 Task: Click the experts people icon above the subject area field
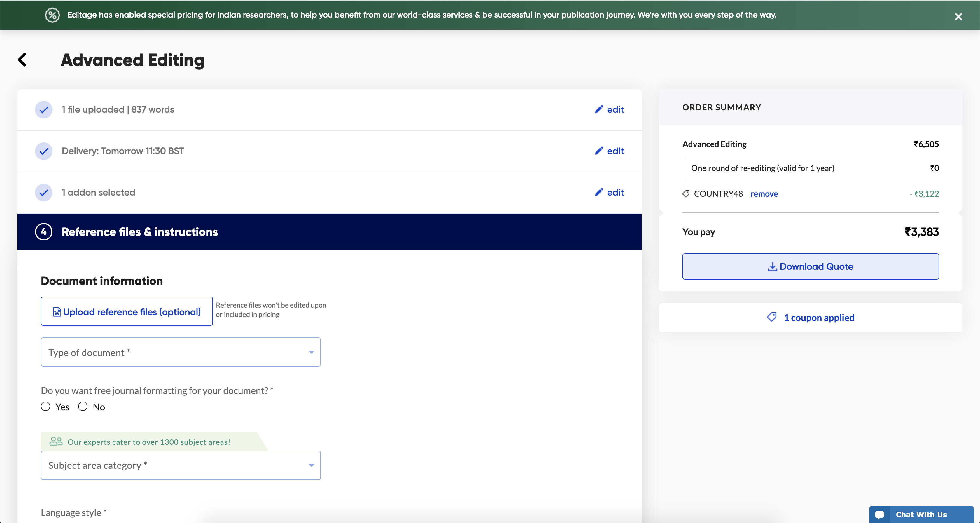click(x=56, y=442)
